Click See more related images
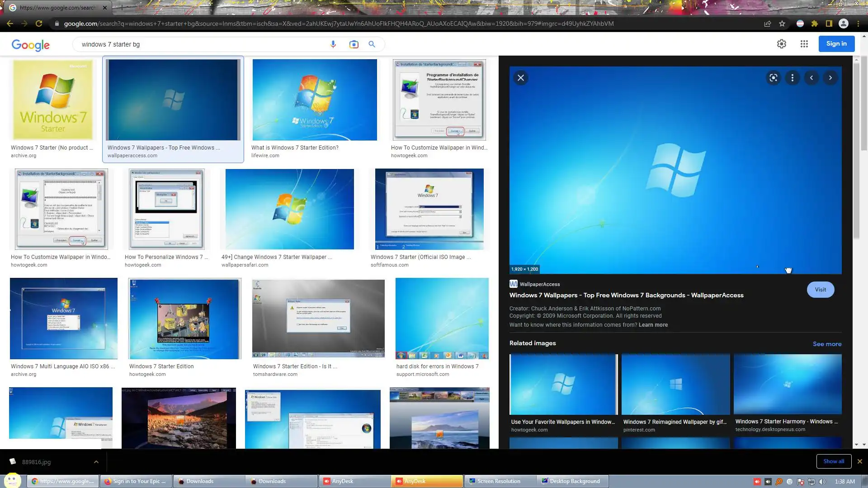868x488 pixels. pos(827,344)
